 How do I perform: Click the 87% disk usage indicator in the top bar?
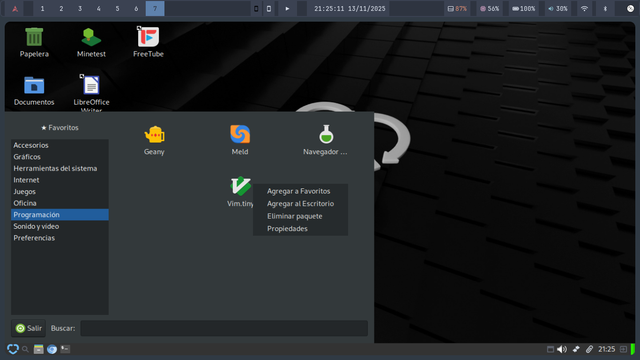[457, 9]
